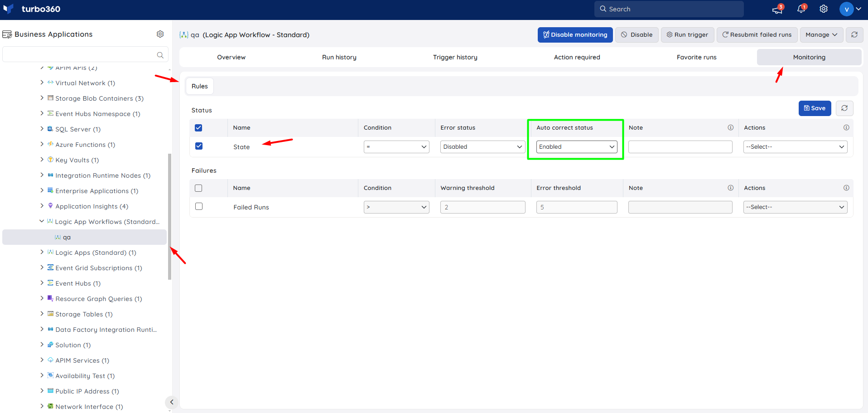Click the refresh icon beside Save
Viewport: 868px width, 413px height.
(844, 108)
